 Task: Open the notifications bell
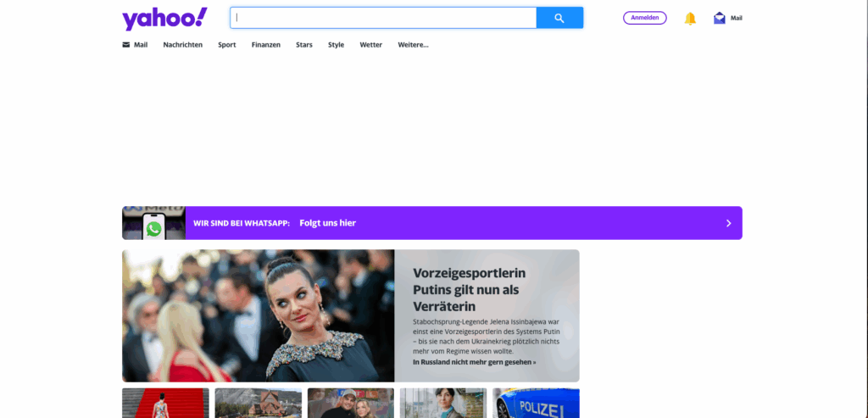point(690,19)
